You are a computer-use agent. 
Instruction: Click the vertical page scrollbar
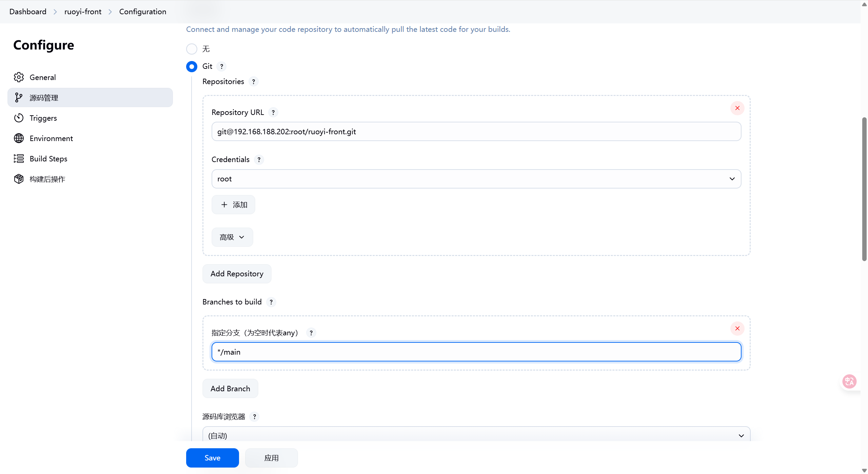(864, 189)
